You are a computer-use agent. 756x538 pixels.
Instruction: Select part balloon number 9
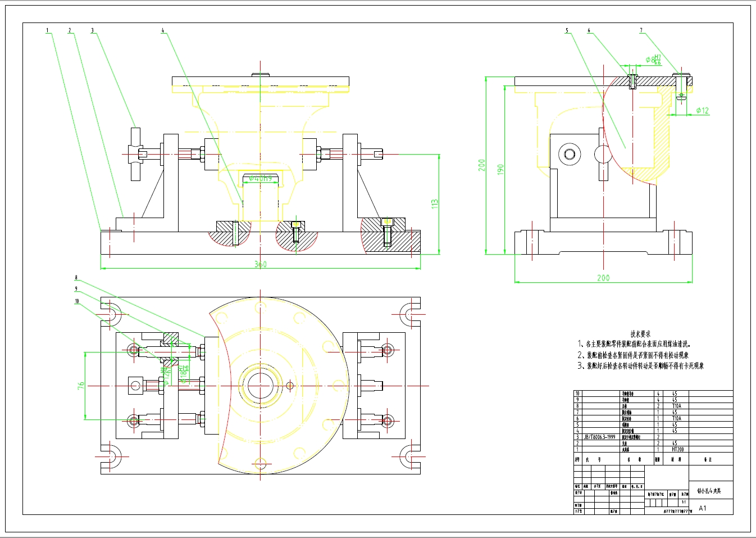[x=76, y=289]
